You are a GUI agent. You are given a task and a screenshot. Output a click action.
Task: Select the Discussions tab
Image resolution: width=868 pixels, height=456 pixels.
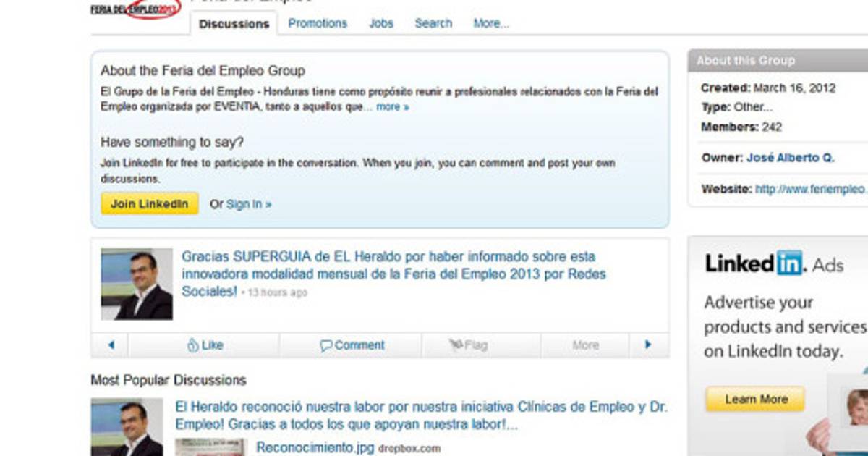(234, 24)
